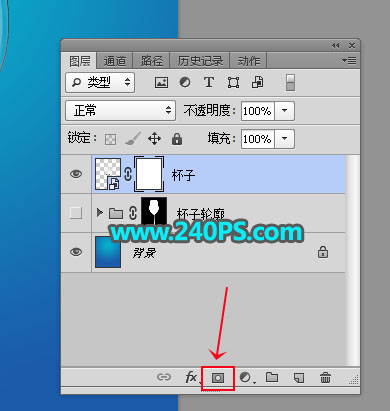Hide the 背景 layer eye icon
Screen dimensions: 390x411
click(76, 252)
